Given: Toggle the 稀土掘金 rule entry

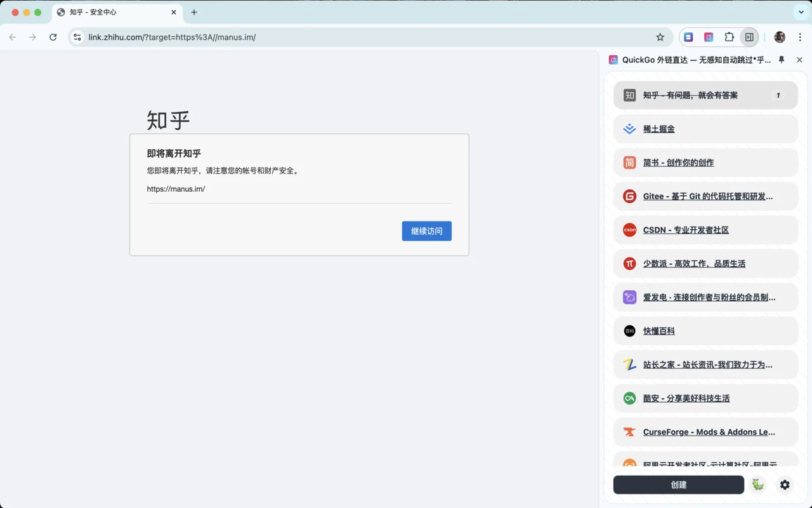Looking at the screenshot, I should (x=705, y=129).
